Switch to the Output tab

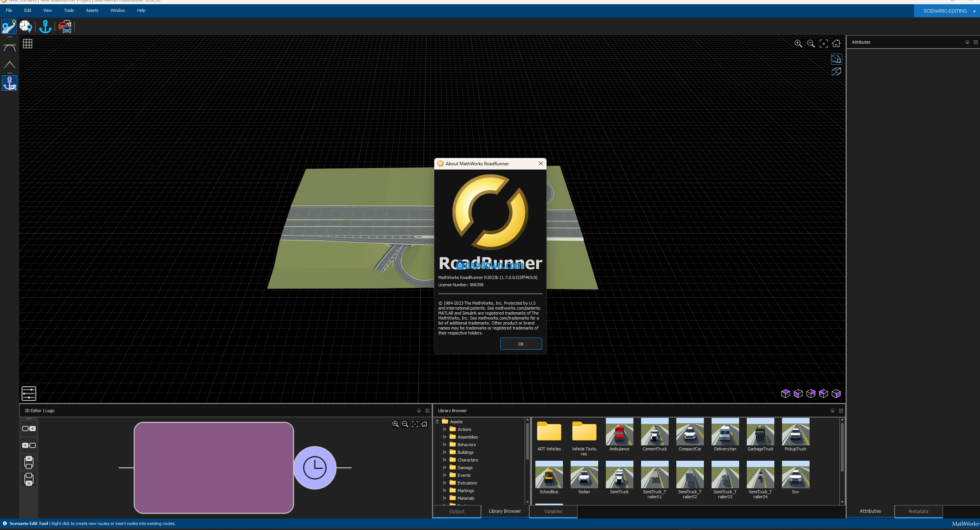[x=456, y=511]
